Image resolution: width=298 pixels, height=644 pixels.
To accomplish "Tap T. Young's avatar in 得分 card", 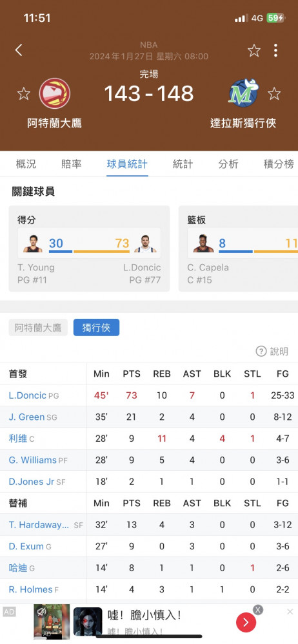I will pos(33,243).
